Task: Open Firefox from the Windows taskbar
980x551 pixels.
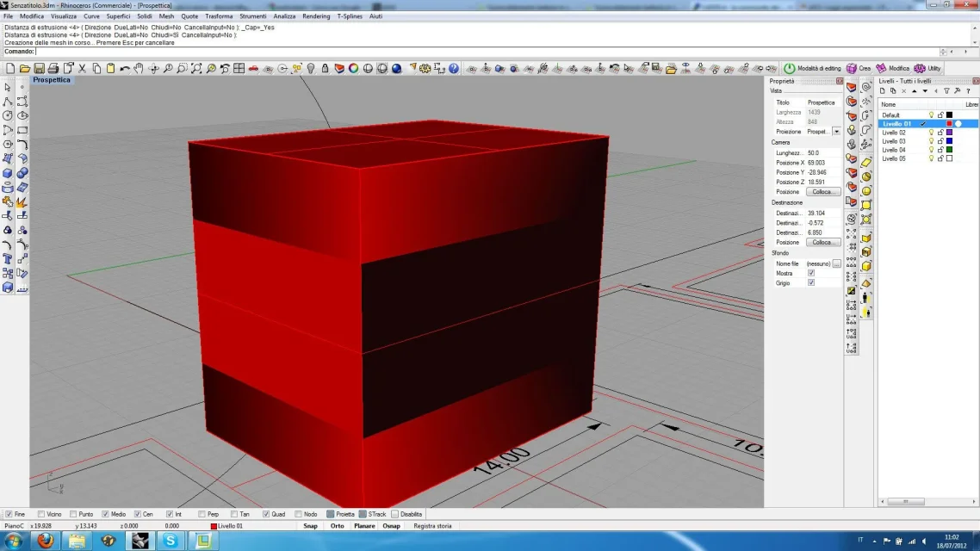Action: click(x=45, y=541)
